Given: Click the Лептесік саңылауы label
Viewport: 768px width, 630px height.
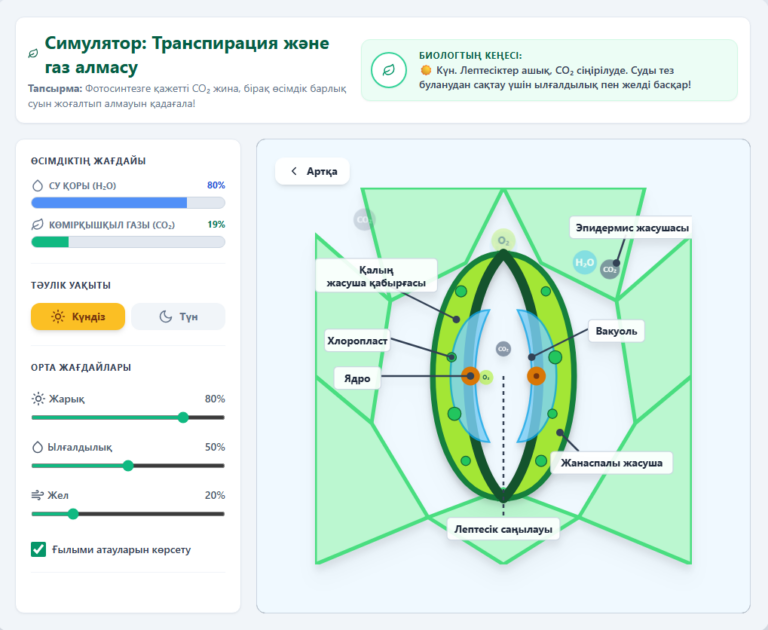Looking at the screenshot, I should point(503,529).
